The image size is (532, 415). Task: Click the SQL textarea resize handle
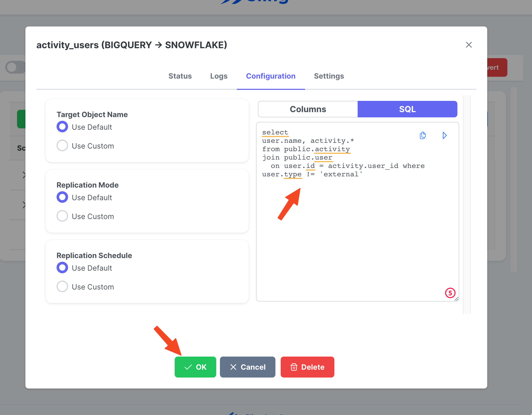pos(456,299)
